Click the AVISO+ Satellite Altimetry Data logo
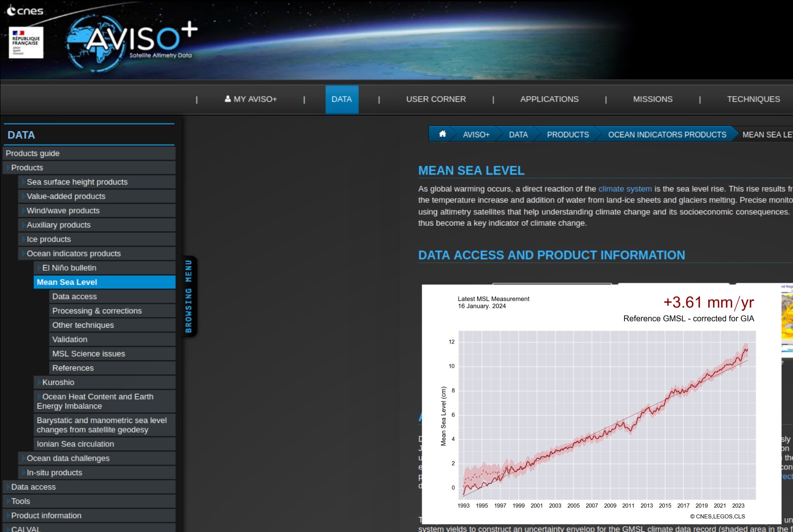Viewport: 793px width, 532px height. coord(131,43)
